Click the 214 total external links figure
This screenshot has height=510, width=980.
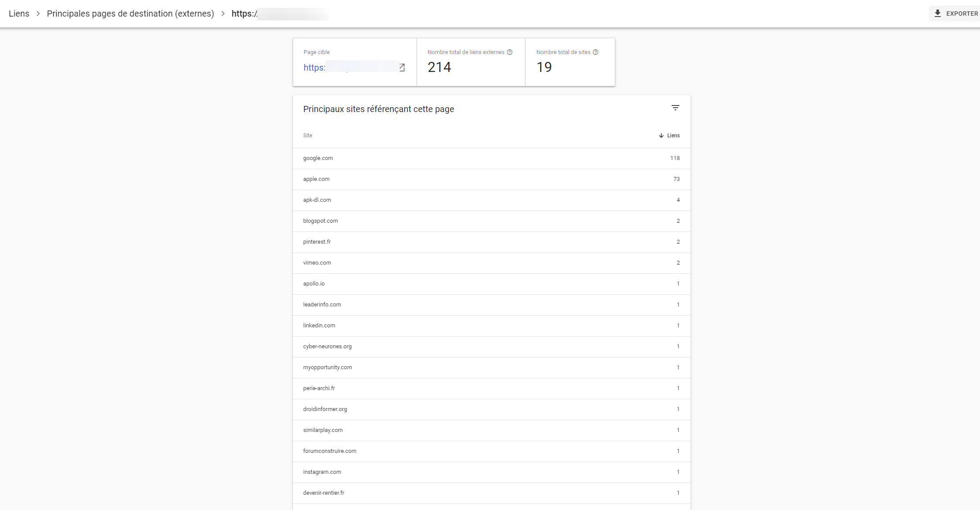click(439, 67)
